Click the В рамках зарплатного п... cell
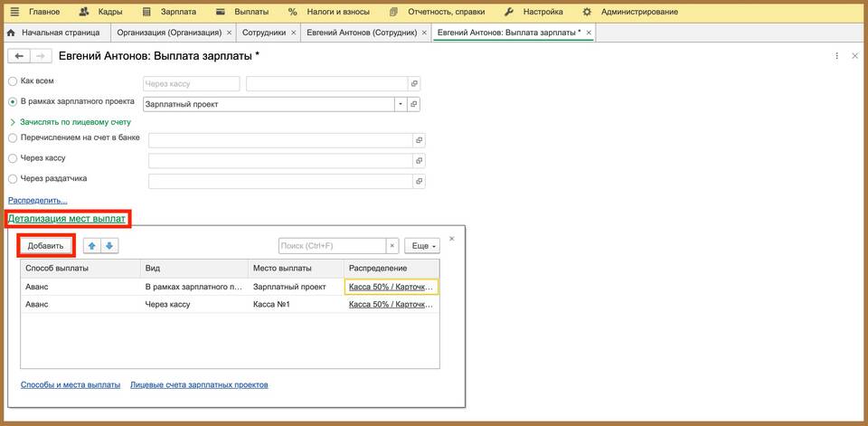The width and height of the screenshot is (868, 426). coord(194,287)
